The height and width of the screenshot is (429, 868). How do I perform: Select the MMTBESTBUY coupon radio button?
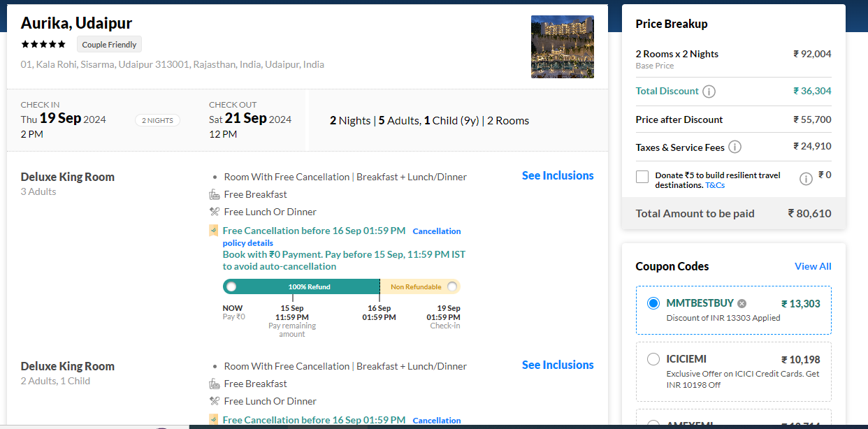tap(653, 303)
